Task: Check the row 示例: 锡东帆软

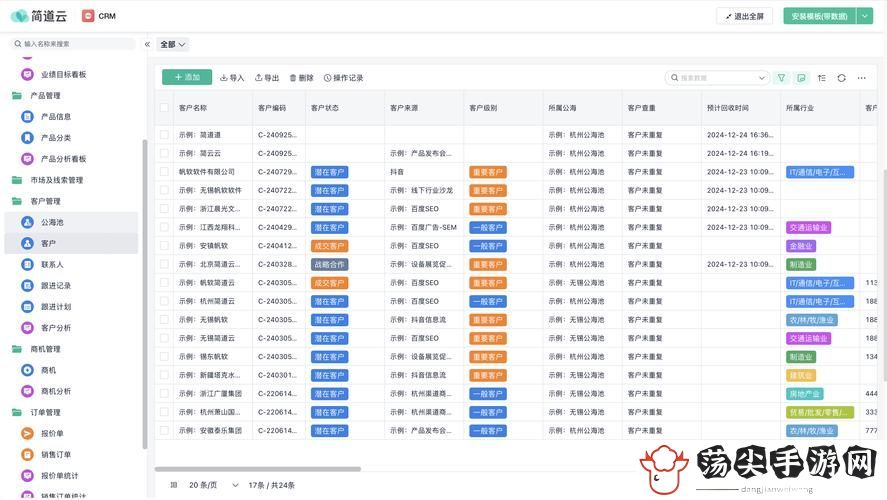Action: pyautogui.click(x=164, y=356)
